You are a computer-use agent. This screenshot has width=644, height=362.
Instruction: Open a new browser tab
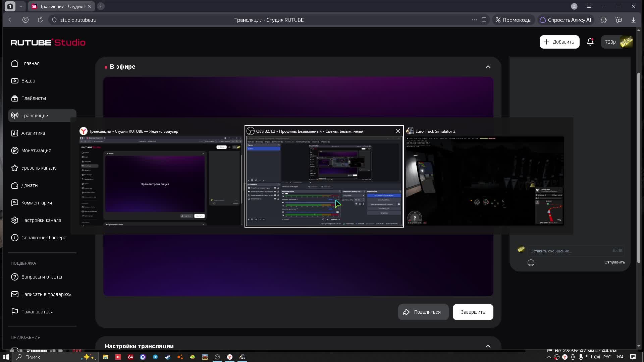[101, 6]
